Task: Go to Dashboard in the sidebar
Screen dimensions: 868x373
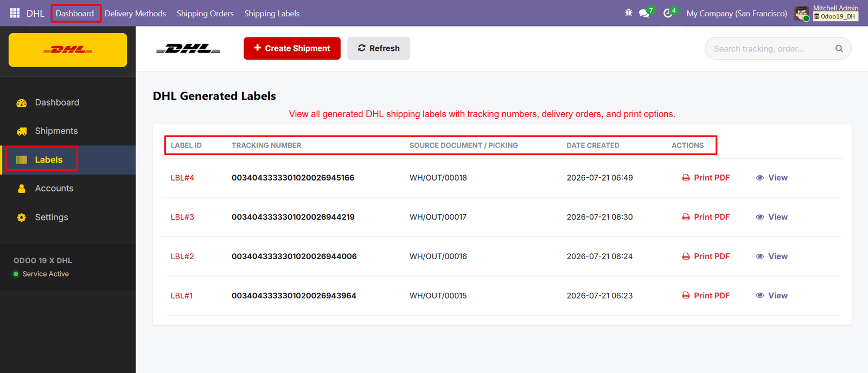Action: (x=68, y=102)
